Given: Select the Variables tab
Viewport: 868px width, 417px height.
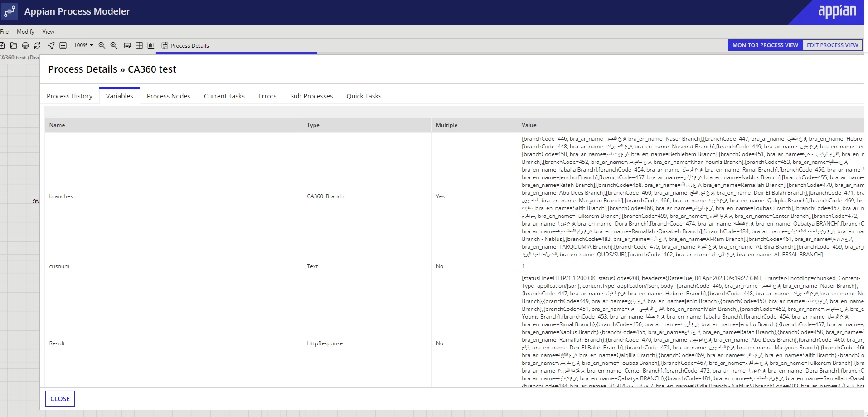Looking at the screenshot, I should click(120, 96).
